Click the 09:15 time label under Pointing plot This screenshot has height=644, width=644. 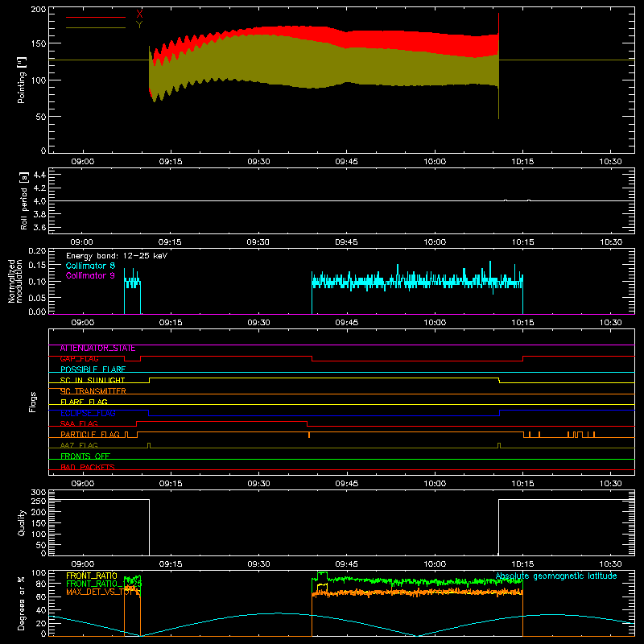pos(171,162)
